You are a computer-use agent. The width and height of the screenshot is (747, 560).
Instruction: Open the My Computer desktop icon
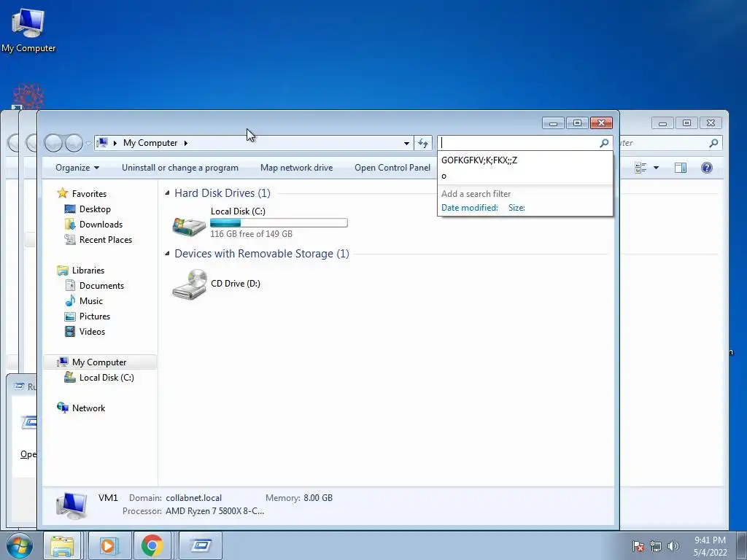pyautogui.click(x=28, y=29)
